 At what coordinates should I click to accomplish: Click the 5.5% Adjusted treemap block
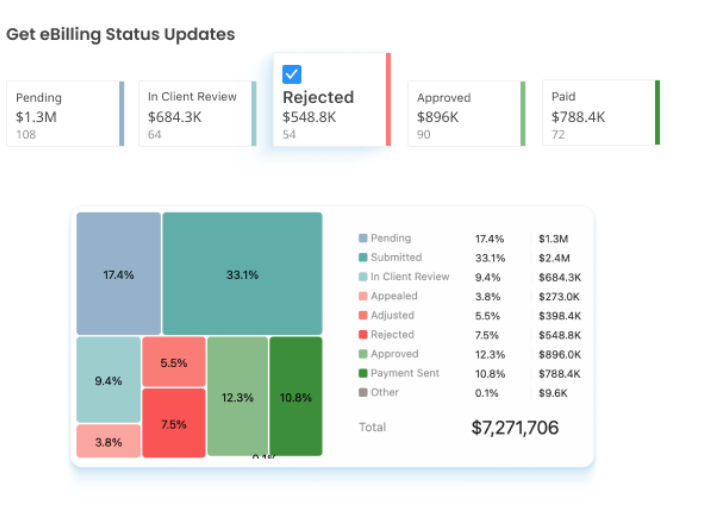(174, 362)
